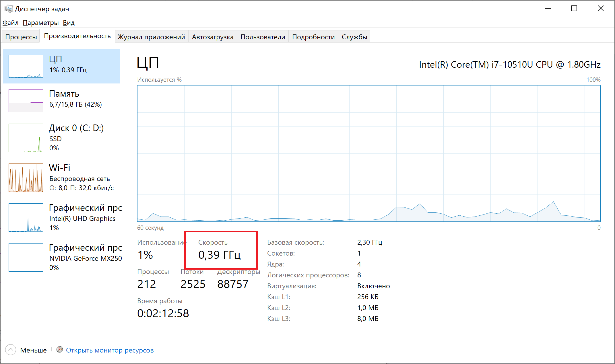Click Беспроводная сеть text under Wi-Fi

coord(79,179)
